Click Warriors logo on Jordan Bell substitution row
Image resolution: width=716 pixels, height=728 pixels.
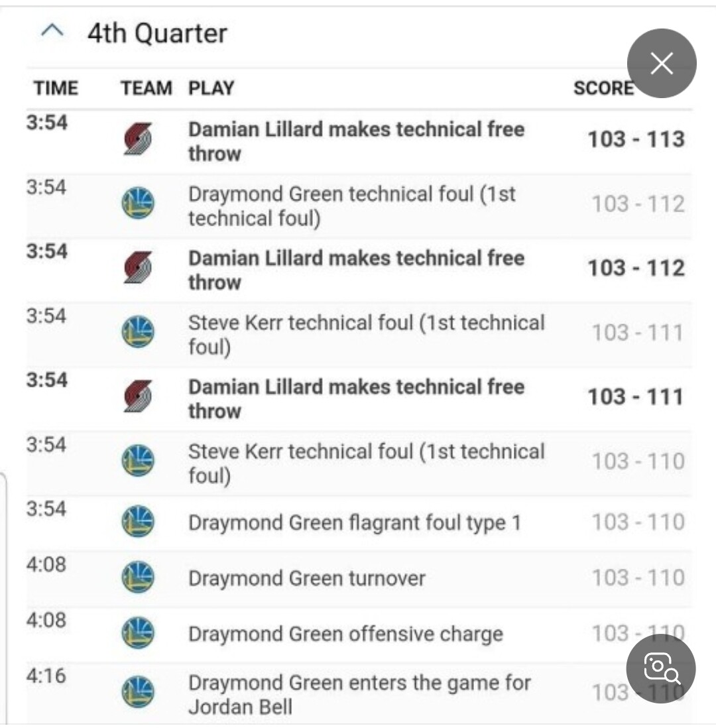(x=138, y=693)
